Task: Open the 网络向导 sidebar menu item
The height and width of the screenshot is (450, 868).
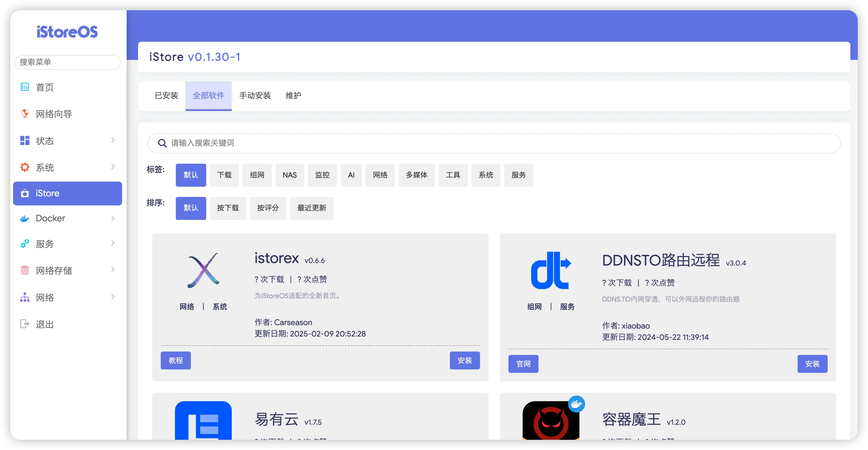Action: [67, 114]
